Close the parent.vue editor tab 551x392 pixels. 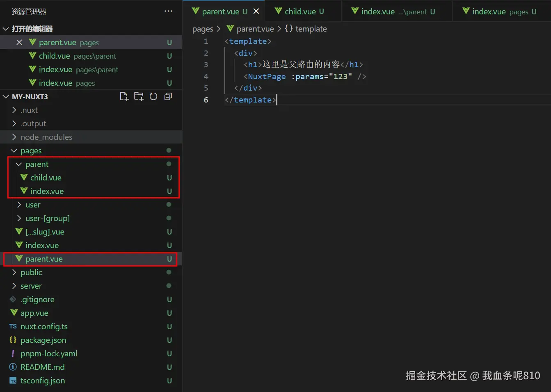coord(256,11)
